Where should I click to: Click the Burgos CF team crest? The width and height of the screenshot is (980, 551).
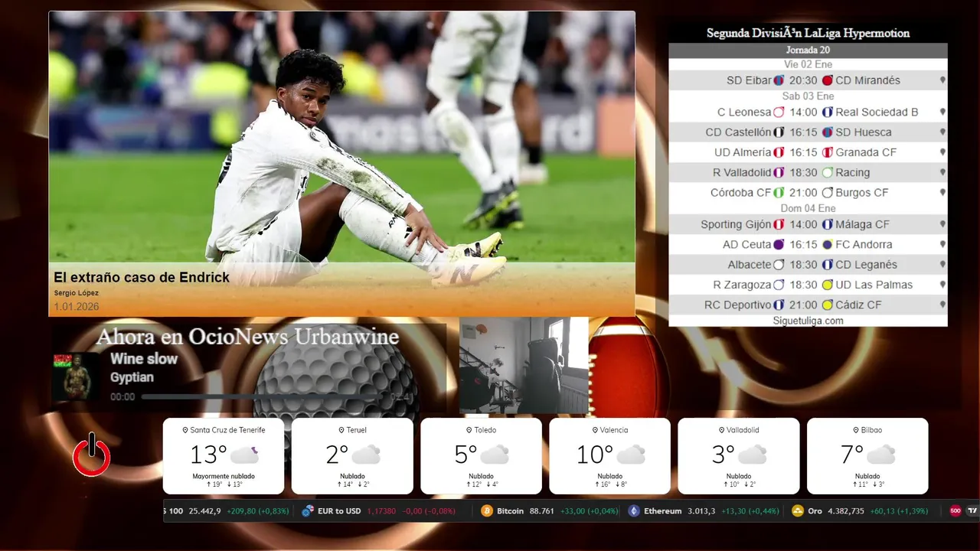click(827, 193)
